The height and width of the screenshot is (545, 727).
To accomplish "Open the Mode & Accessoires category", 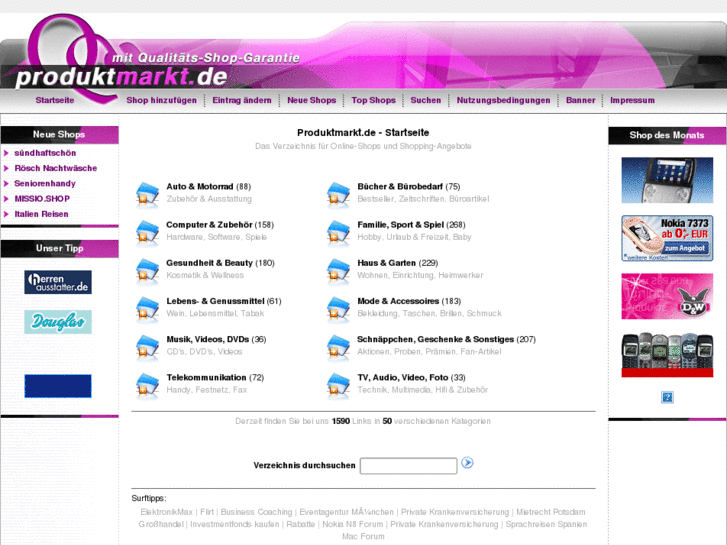I will pos(398,301).
